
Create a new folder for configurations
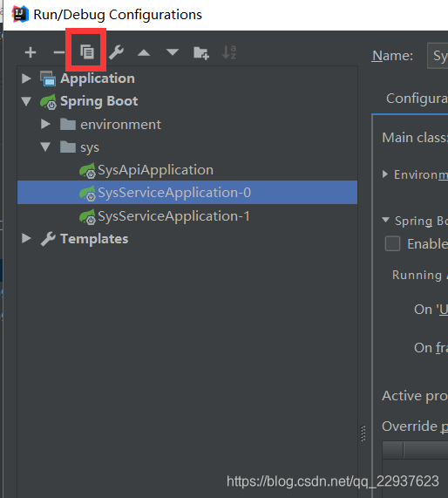(201, 52)
